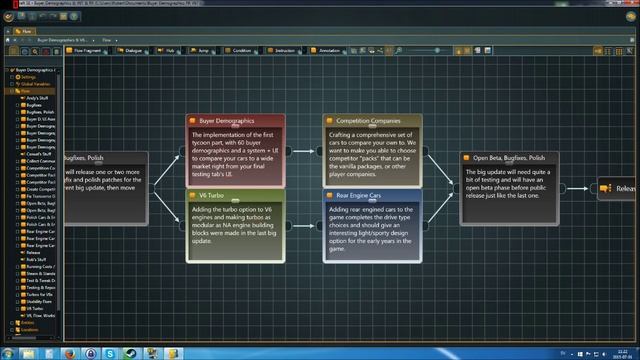Click the navigator vertical scrollbar

[60, 192]
